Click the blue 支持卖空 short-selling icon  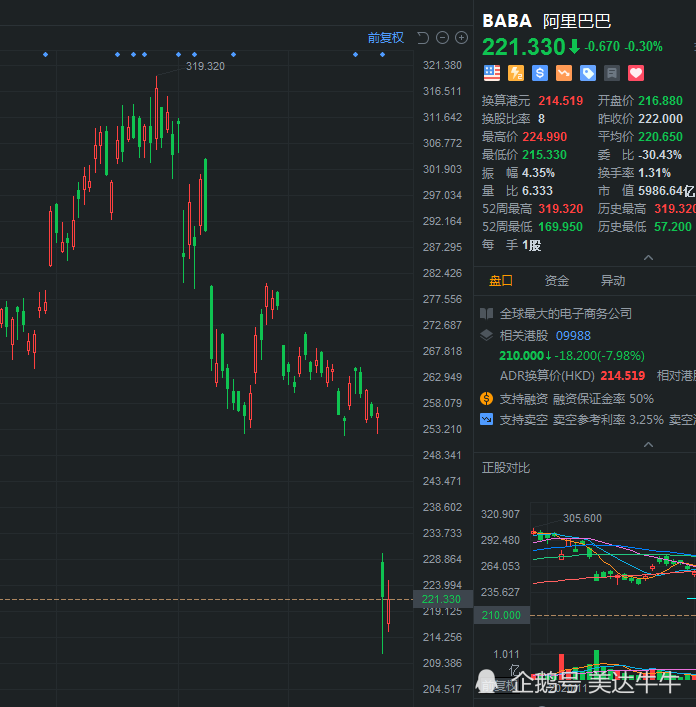coord(486,419)
